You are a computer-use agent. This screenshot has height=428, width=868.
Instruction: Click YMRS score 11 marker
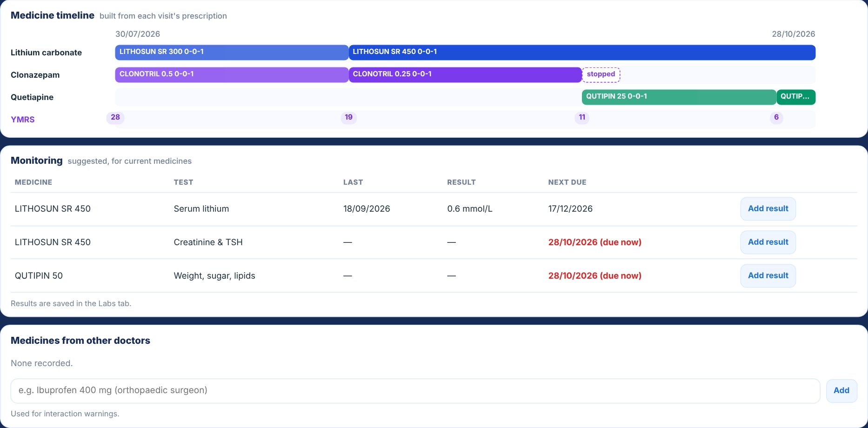pos(582,118)
